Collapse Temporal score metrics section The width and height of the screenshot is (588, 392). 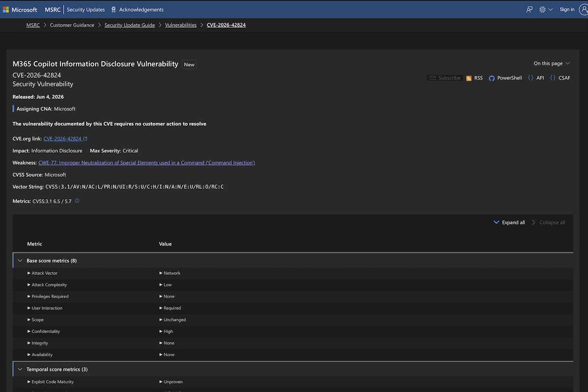click(20, 369)
